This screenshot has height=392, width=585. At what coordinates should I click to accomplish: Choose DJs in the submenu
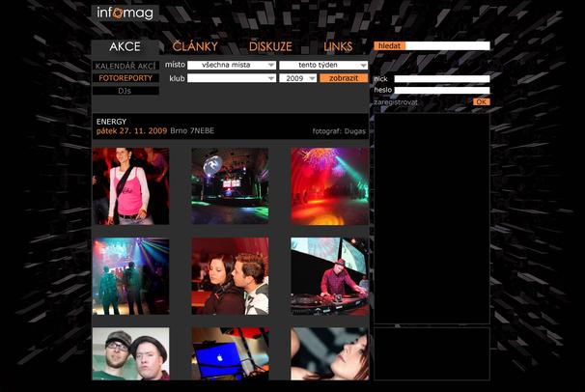pyautogui.click(x=125, y=90)
